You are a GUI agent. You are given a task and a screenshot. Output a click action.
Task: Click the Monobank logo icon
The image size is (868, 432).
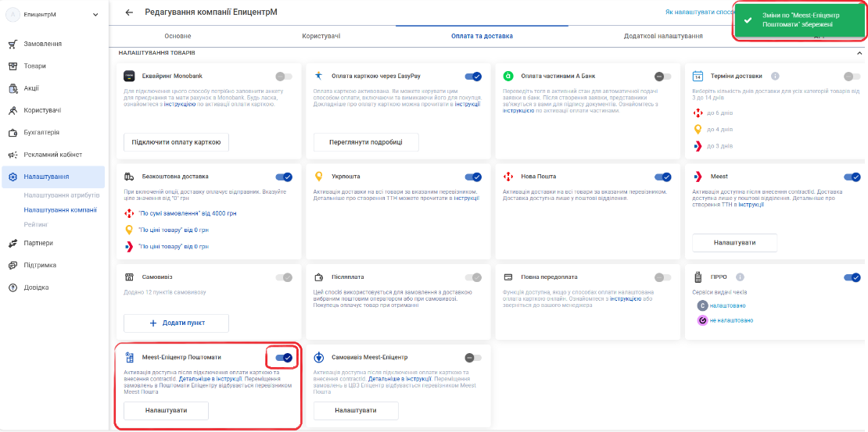tap(130, 76)
